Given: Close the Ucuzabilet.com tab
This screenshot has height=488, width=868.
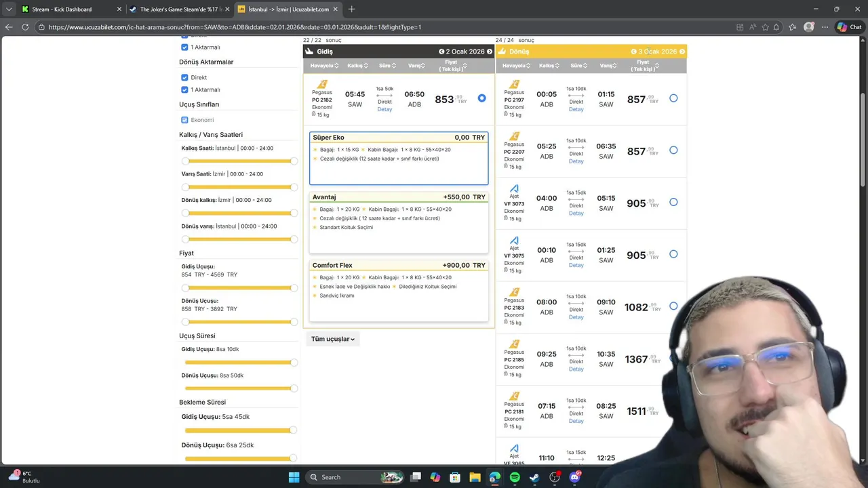Looking at the screenshot, I should 336,9.
